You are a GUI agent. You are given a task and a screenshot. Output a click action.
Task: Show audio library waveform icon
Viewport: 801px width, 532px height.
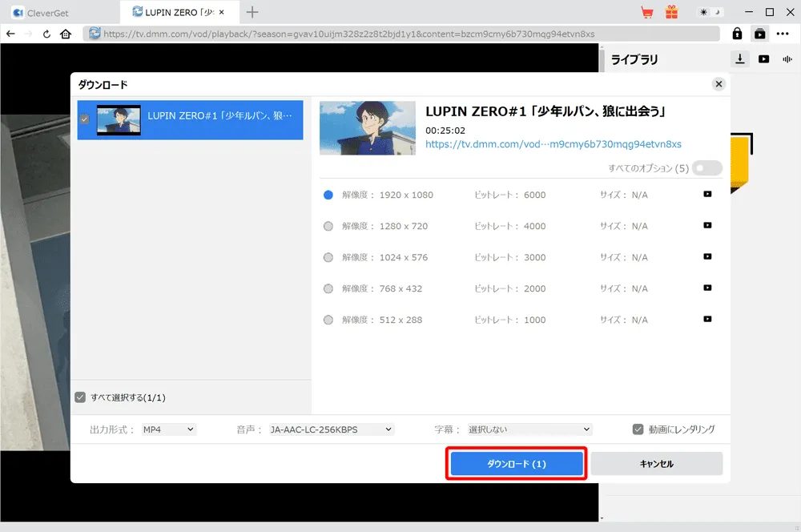point(787,59)
